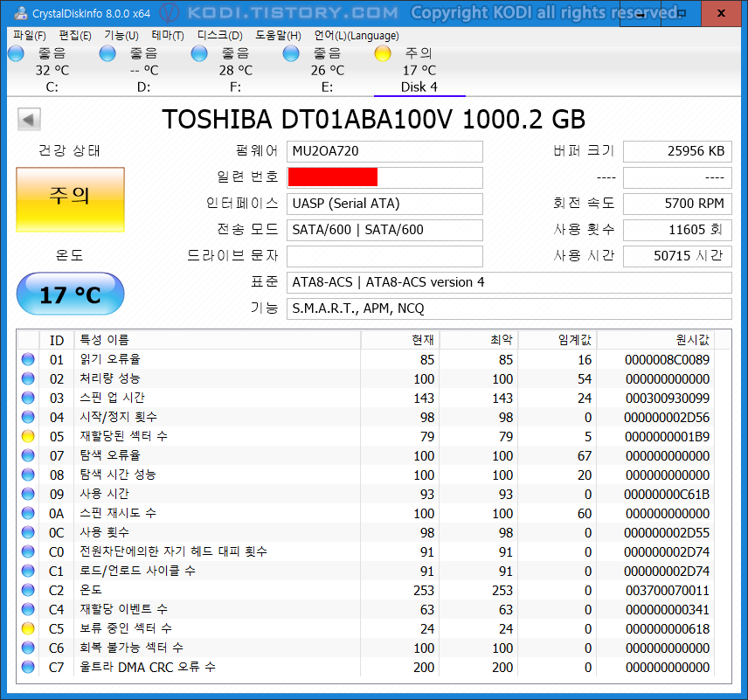Switch to the C: drive label
This screenshot has height=700, width=748.
coord(52,87)
